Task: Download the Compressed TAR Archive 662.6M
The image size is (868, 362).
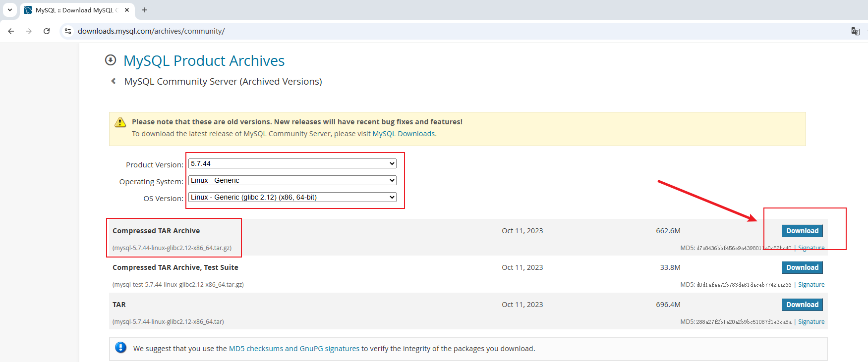Action: 802,231
